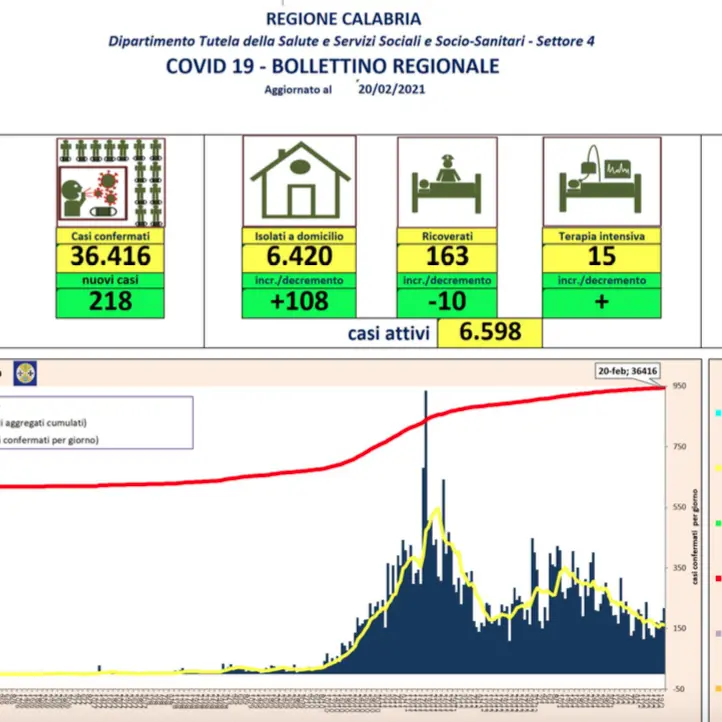Click the 550 axis tick label

coord(680,507)
